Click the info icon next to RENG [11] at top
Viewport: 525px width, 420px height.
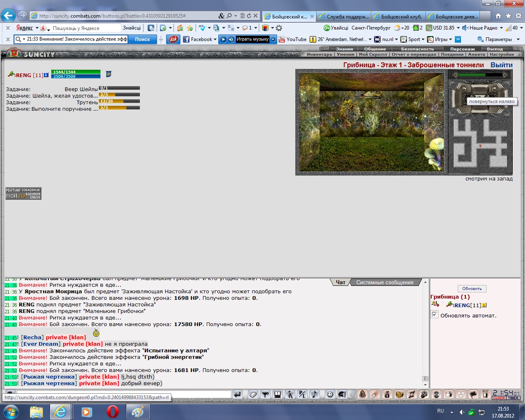tap(46, 75)
